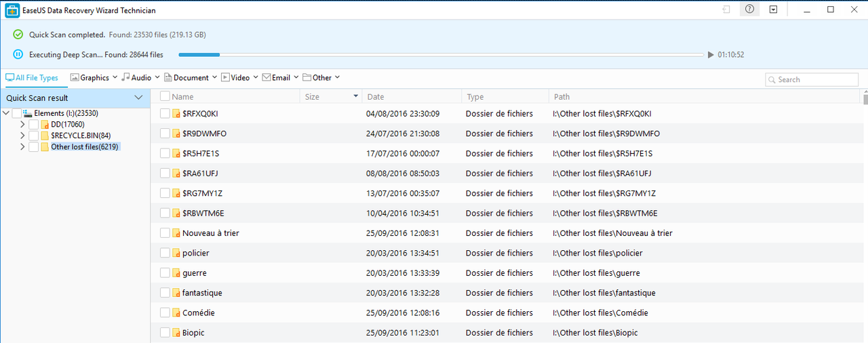
Task: Expand the $RECYCLE.BIN(84) node
Action: 22,136
